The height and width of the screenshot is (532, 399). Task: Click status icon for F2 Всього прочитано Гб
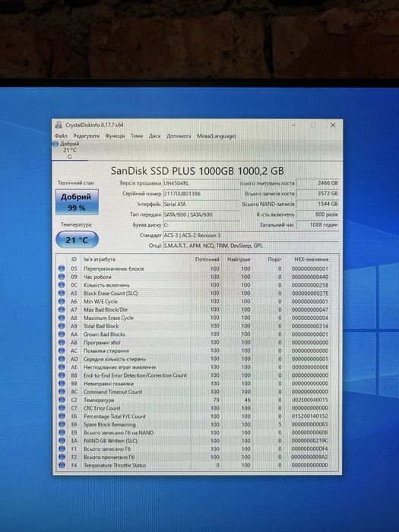tap(62, 457)
